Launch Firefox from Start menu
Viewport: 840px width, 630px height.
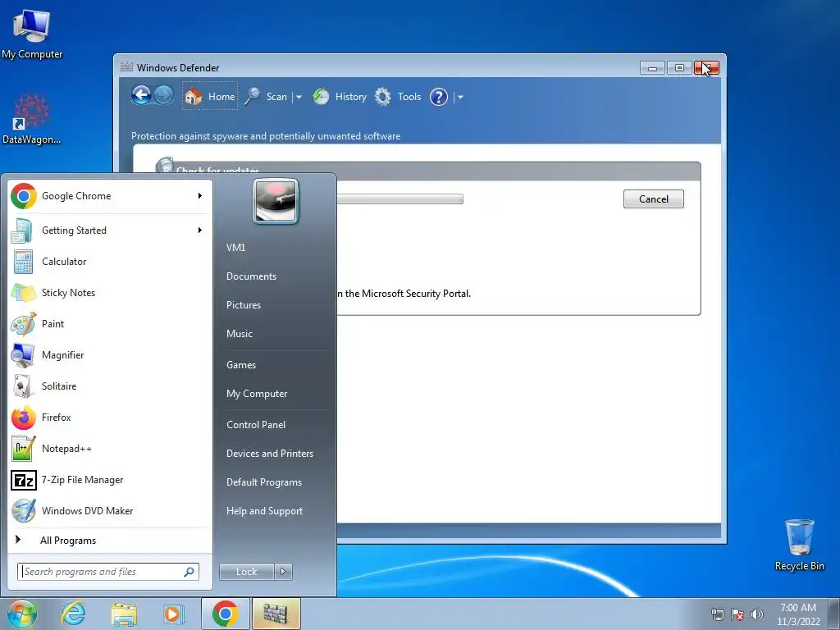109,418
